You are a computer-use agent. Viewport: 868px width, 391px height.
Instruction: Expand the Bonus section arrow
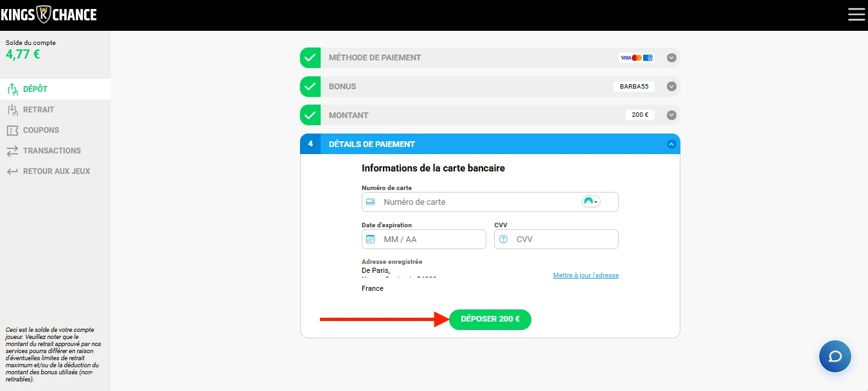pyautogui.click(x=671, y=87)
